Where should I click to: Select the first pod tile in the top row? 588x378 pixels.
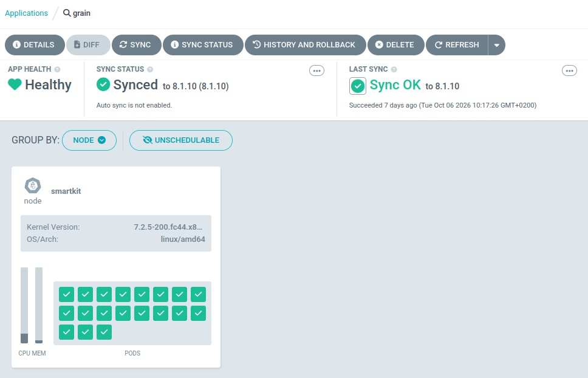coord(66,294)
